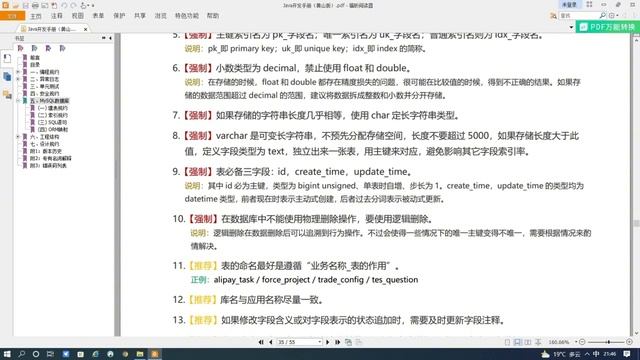This screenshot has height=360, width=640.
Task: Click the zoom in plus button
Action: [629, 342]
